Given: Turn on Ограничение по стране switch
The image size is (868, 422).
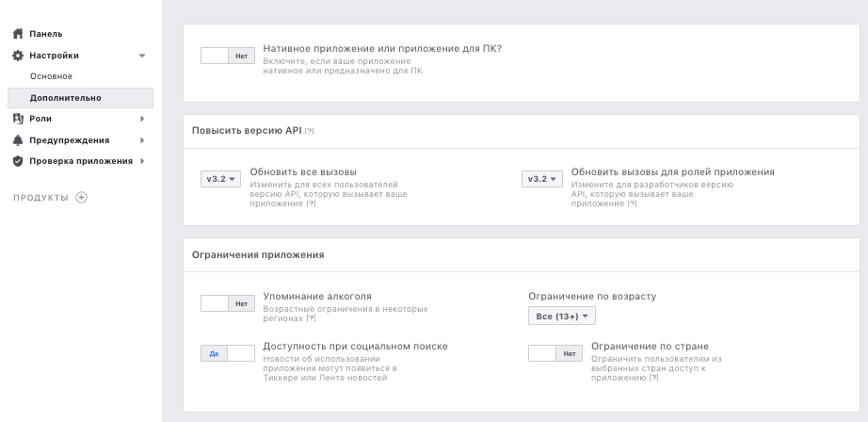Looking at the screenshot, I should tap(555, 353).
